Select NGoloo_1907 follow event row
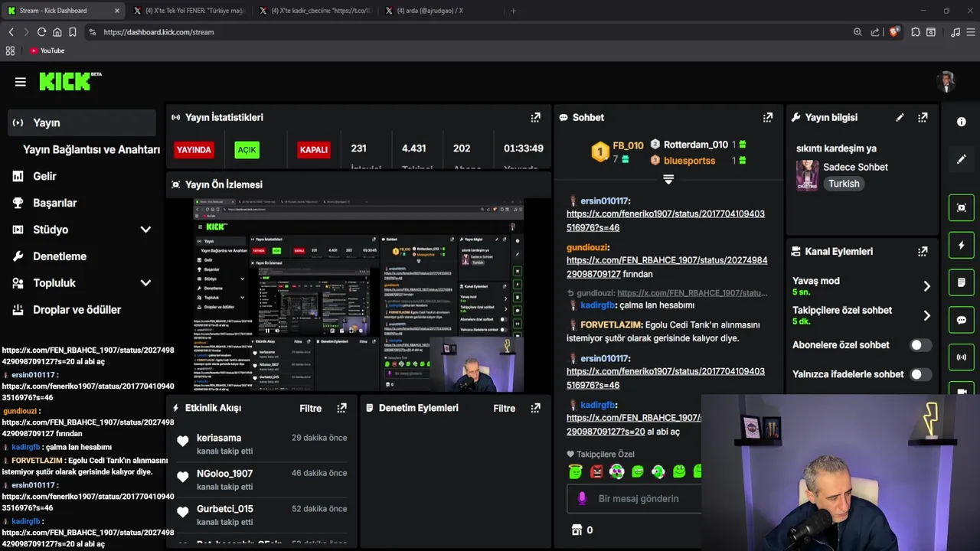This screenshot has width=980, height=551. (262, 479)
